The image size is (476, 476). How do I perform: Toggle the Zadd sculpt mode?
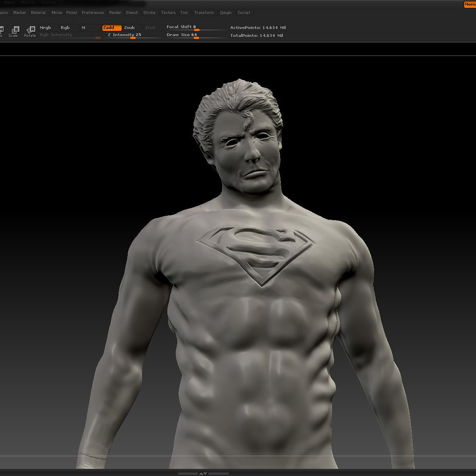tap(112, 28)
